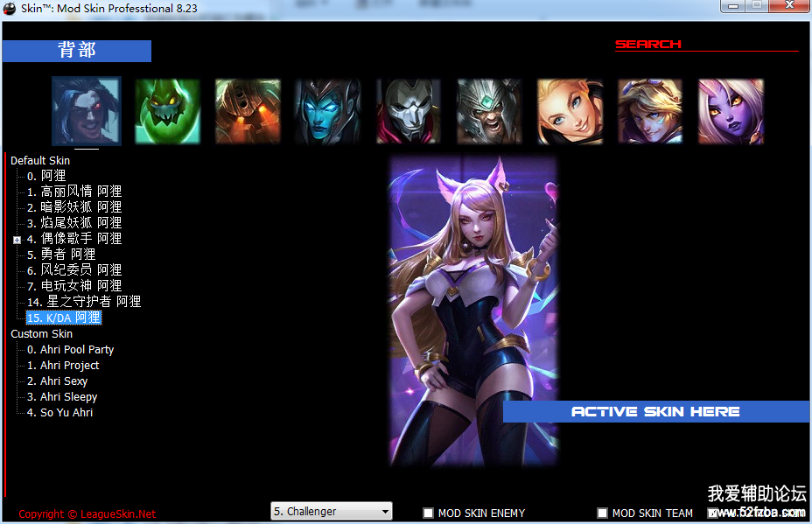Select the masked Jhin champion portrait
Image resolution: width=812 pixels, height=524 pixels.
409,111
